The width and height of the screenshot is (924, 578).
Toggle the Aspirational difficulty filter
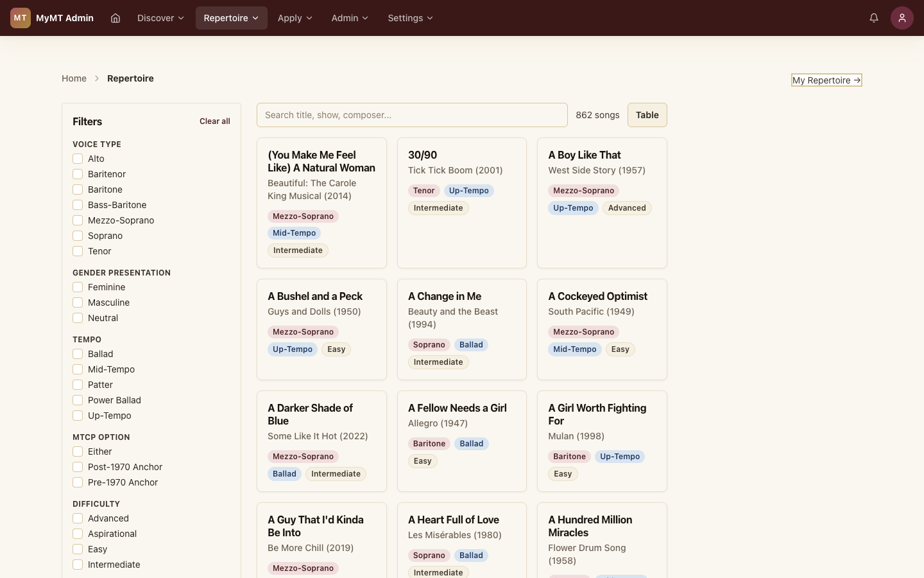click(x=78, y=534)
